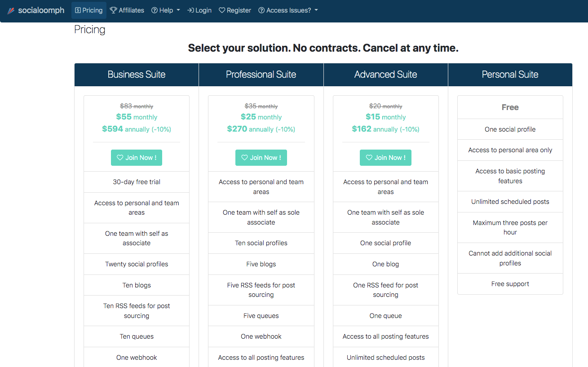Click the socialoomph rocket logo icon

coord(10,10)
